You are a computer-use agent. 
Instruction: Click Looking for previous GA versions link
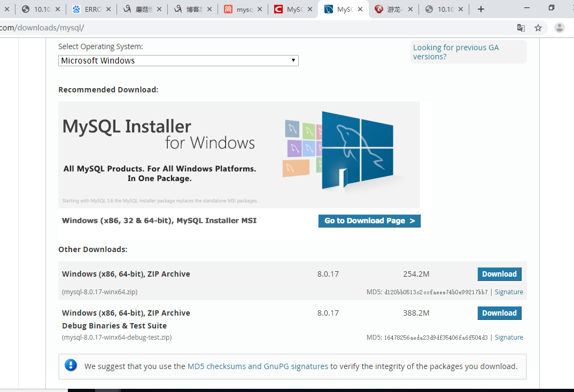pyautogui.click(x=456, y=52)
